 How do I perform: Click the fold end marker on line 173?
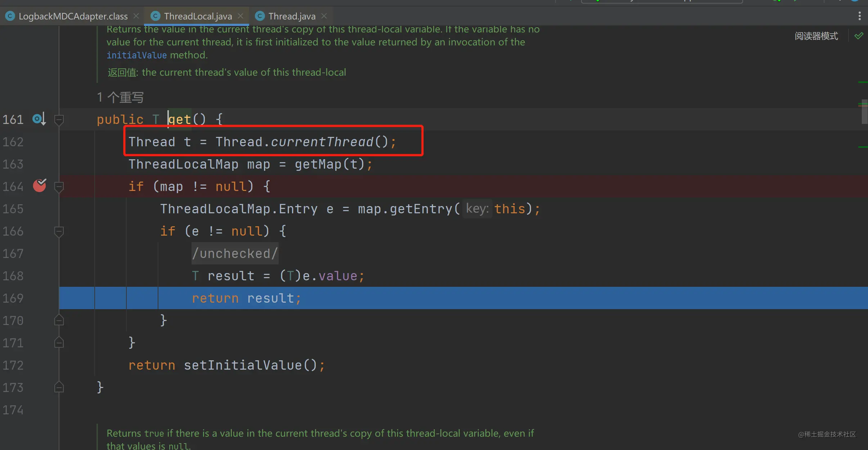pyautogui.click(x=59, y=387)
